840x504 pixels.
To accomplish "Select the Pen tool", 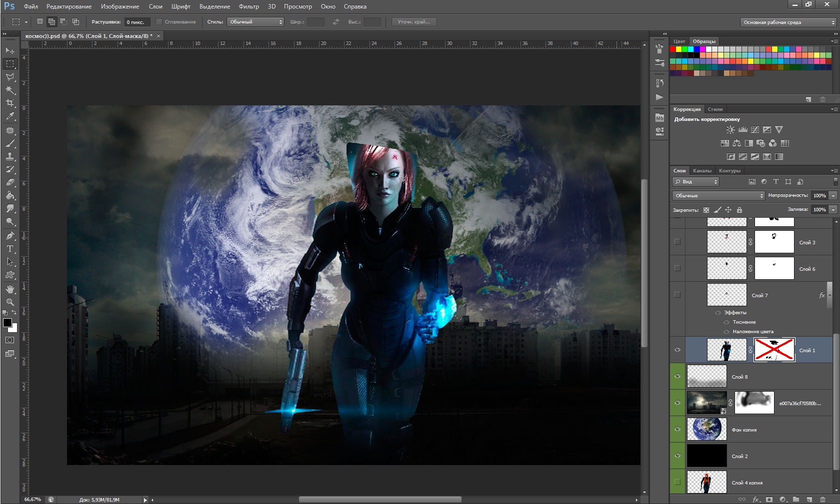I will [9, 235].
